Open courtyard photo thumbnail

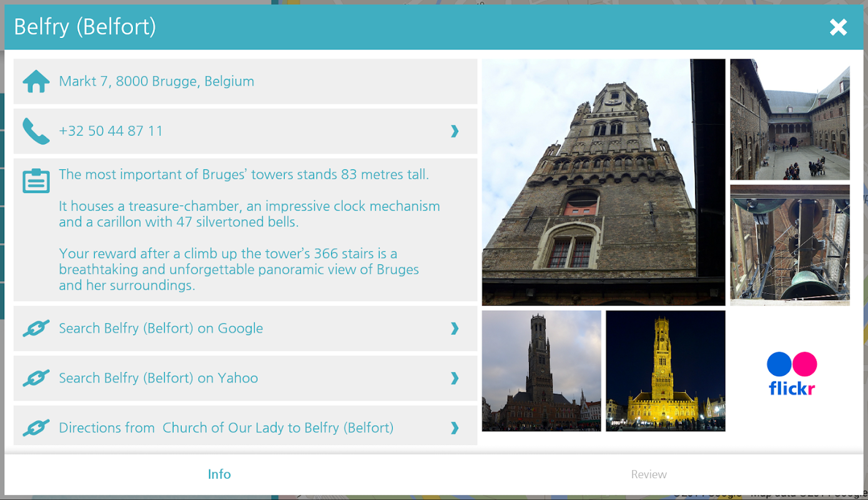(790, 119)
